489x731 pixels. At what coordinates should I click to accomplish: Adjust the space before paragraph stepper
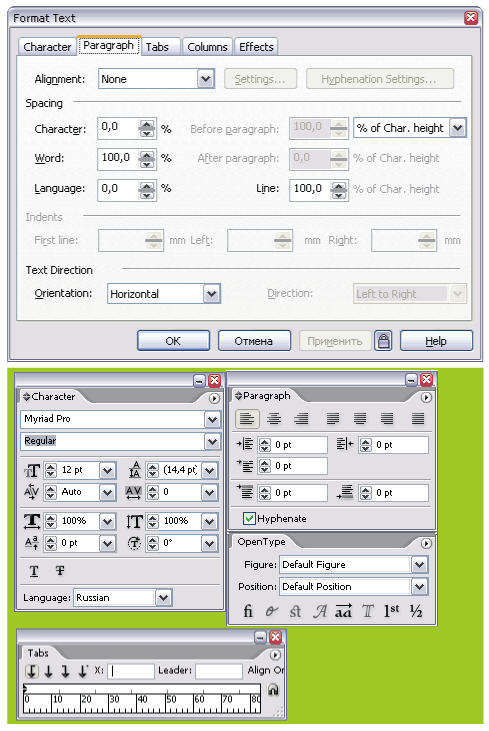tap(265, 493)
